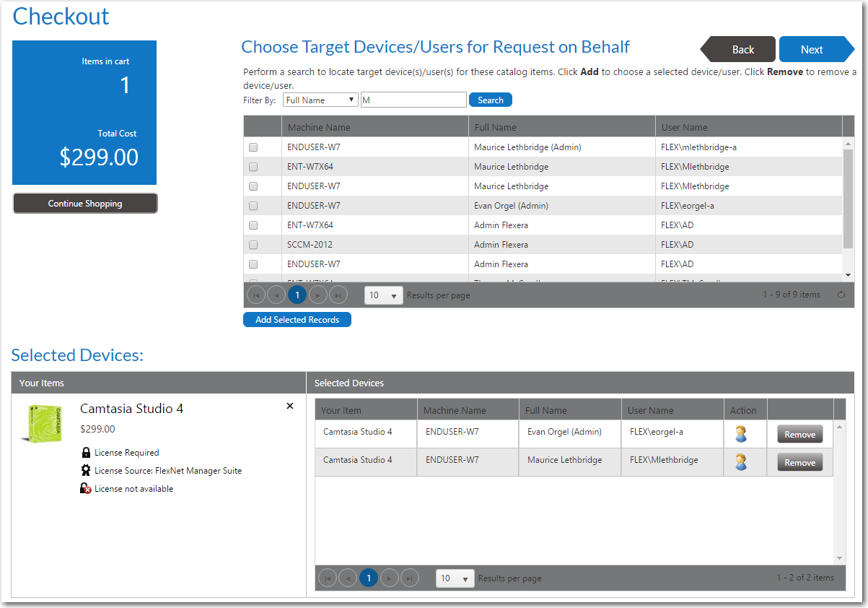Open Evan Orgel's user profile icon
The image size is (868, 608).
click(x=745, y=433)
